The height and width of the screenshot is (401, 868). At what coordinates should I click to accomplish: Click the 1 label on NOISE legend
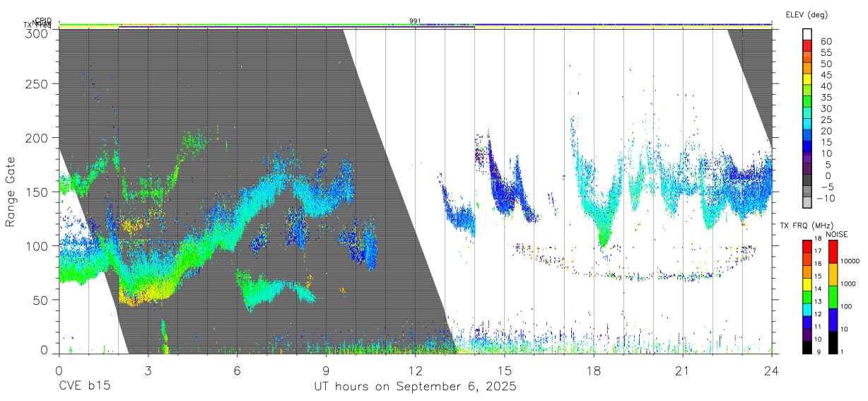[x=842, y=352]
